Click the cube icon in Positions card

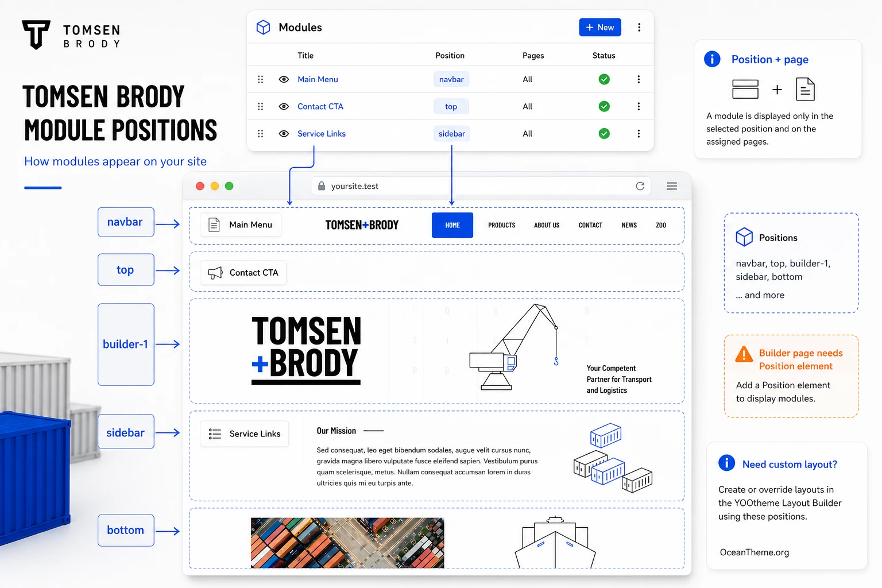coord(744,237)
